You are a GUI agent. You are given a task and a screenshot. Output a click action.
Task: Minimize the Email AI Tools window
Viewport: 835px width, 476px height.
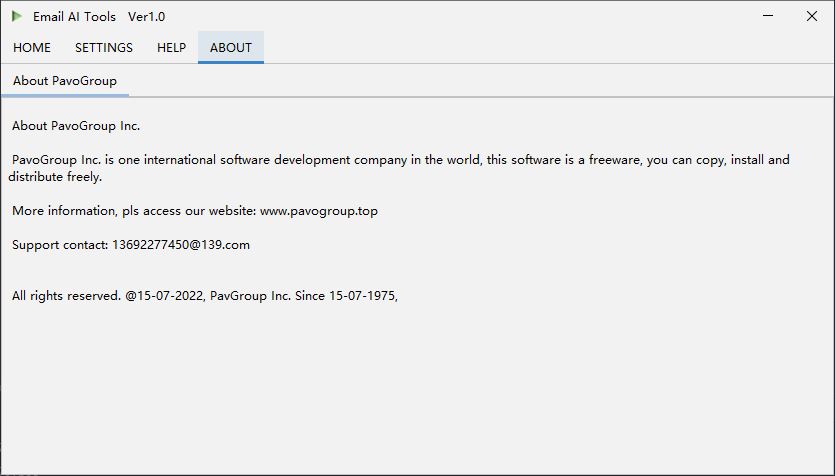767,16
